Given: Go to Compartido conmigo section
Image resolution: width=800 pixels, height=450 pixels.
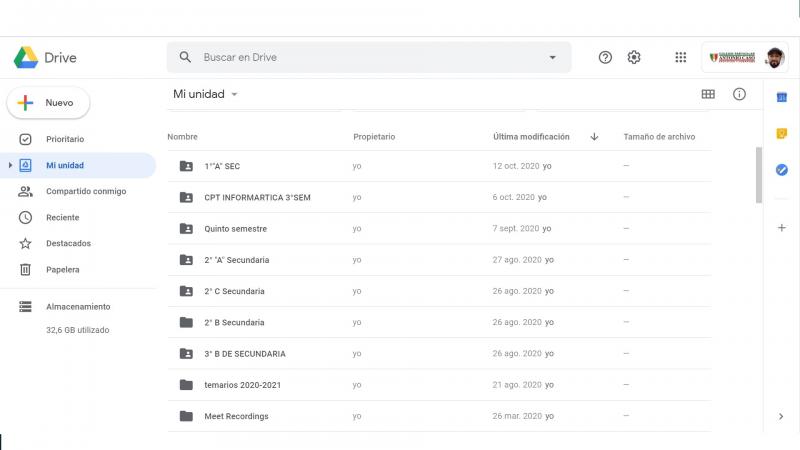Looking at the screenshot, I should point(85,191).
